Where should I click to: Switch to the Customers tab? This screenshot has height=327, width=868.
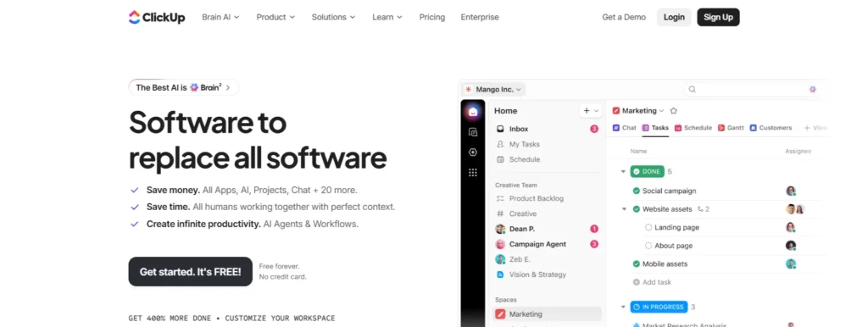tap(771, 128)
